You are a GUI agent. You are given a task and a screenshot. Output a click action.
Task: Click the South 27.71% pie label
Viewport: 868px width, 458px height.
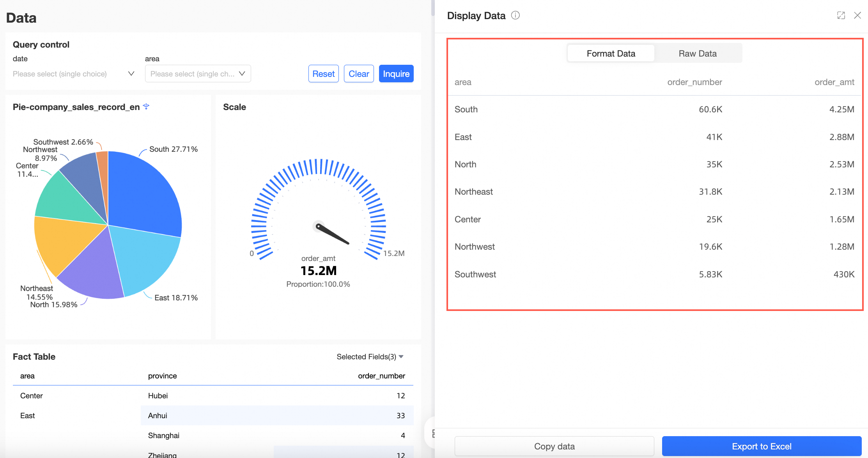click(x=174, y=149)
